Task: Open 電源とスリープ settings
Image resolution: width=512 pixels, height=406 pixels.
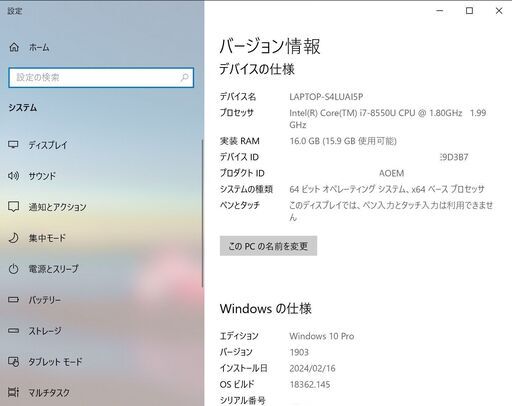Action: (54, 269)
